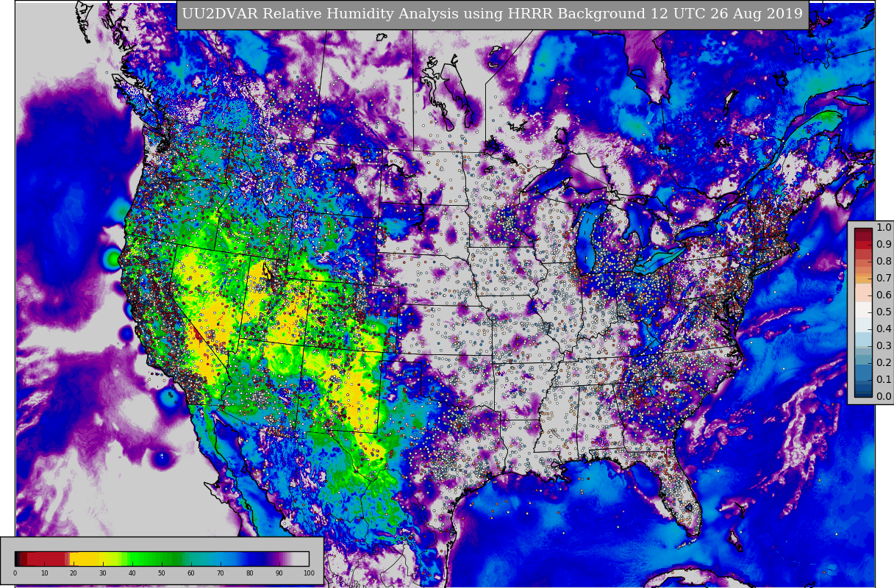Click the 50 tick label on humidity colorbar
The width and height of the screenshot is (894, 588).
162,573
